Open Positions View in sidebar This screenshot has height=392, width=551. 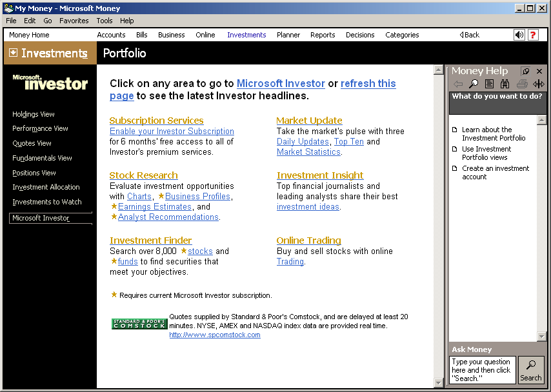click(x=34, y=173)
